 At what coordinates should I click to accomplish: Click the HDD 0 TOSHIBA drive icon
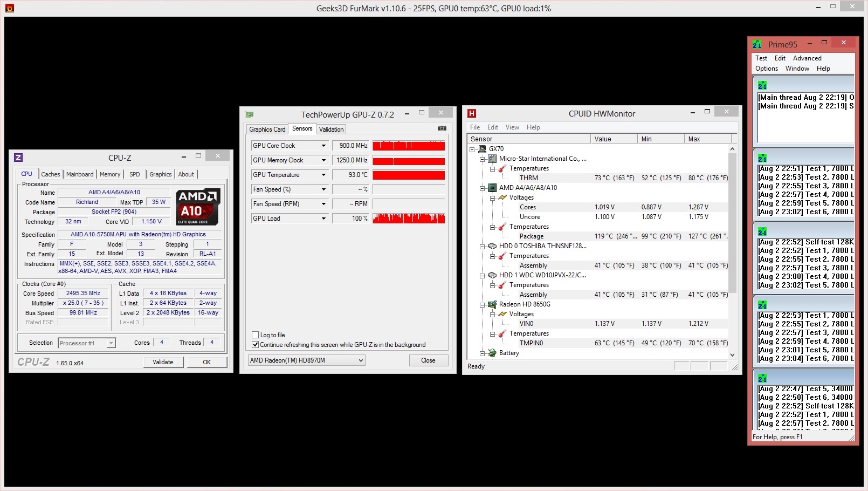coord(492,246)
